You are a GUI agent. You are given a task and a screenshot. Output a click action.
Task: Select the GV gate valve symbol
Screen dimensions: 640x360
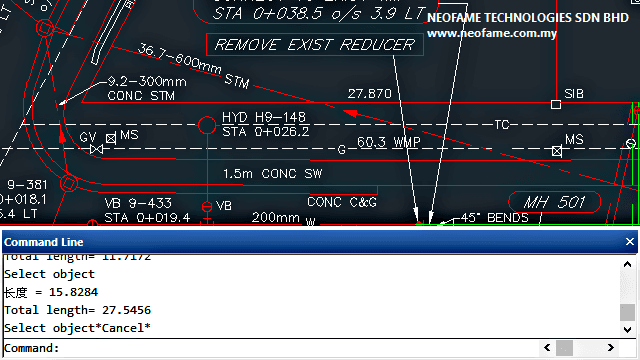pos(96,149)
